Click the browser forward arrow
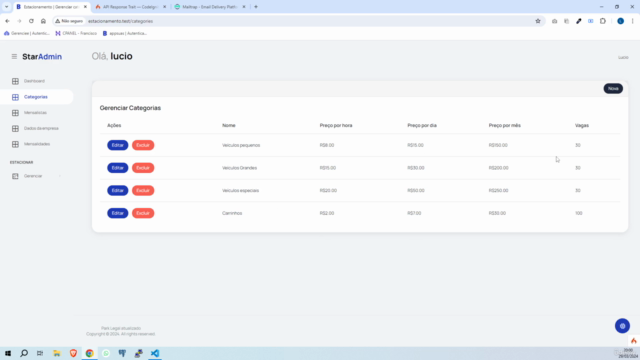The width and height of the screenshot is (640, 360). coord(19,21)
